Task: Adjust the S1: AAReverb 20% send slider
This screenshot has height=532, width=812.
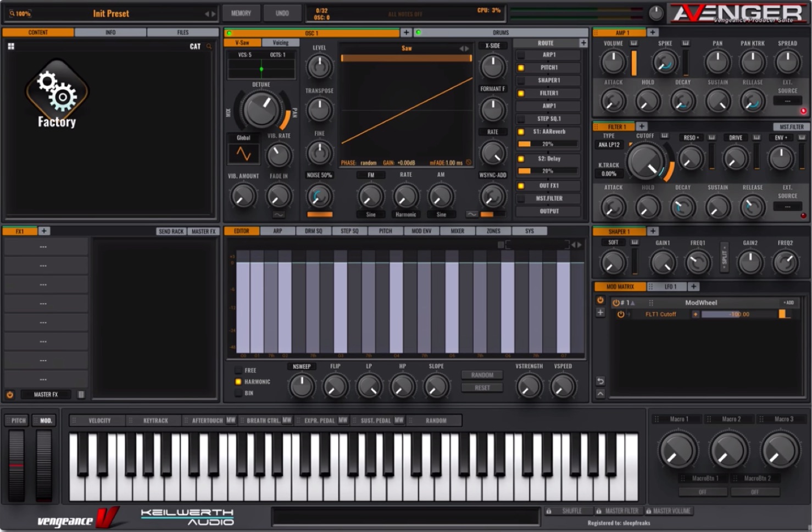Action: (548, 144)
